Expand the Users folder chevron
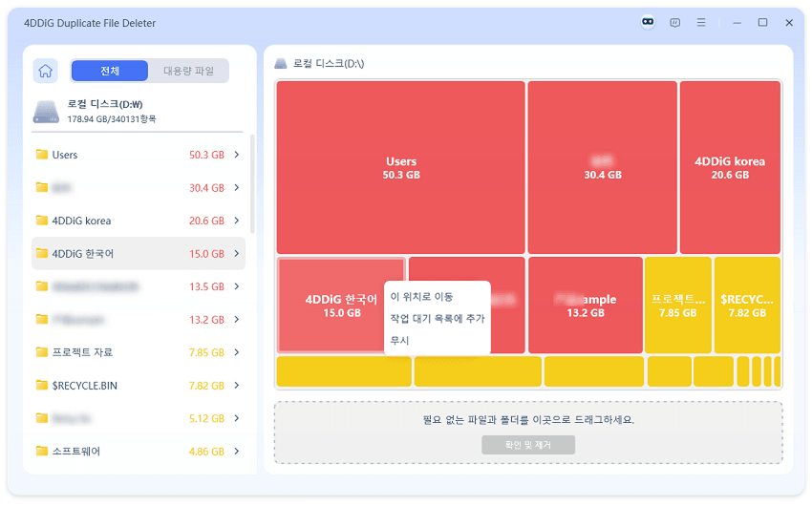The height and width of the screenshot is (506, 812). tap(237, 154)
